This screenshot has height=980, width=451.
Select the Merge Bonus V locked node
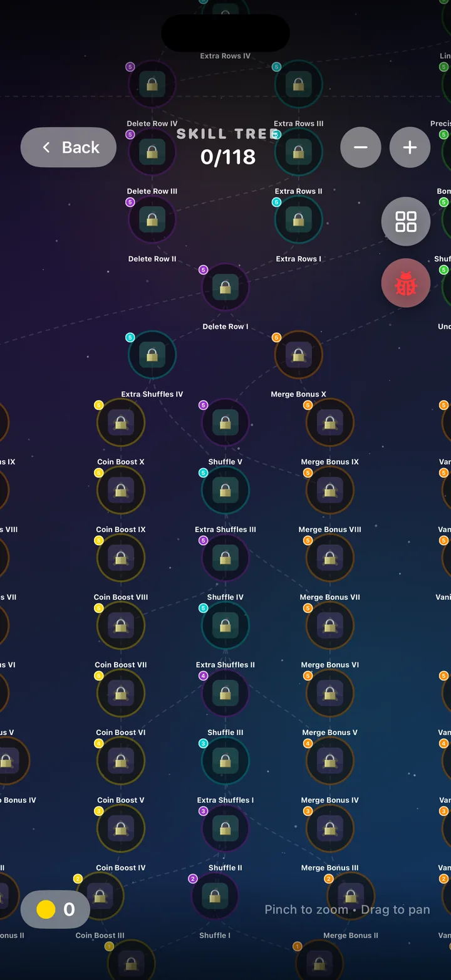tap(330, 693)
